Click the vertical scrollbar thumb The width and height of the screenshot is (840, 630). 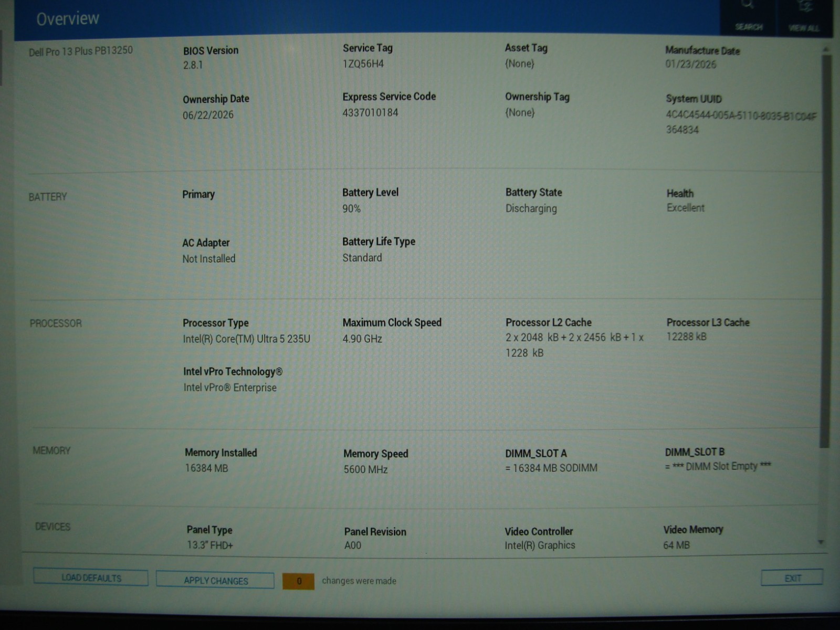(825, 252)
